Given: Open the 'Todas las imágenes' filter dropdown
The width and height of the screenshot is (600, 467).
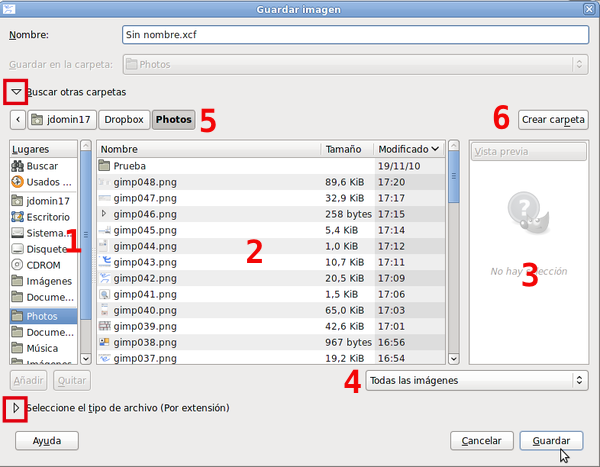Looking at the screenshot, I should [476, 380].
